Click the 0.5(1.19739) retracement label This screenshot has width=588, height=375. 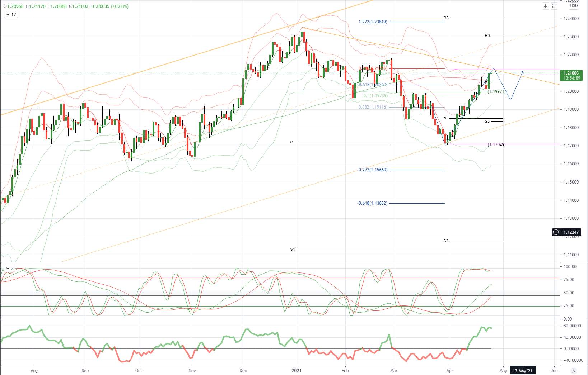tap(375, 96)
